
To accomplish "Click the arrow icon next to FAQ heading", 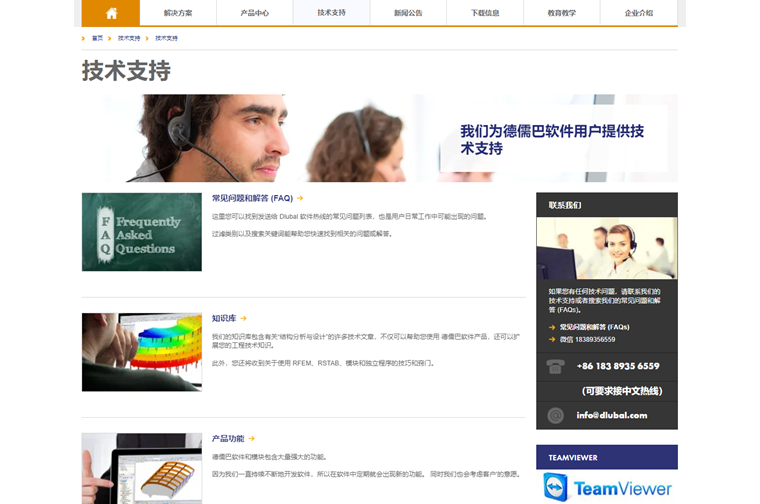I will [x=300, y=198].
